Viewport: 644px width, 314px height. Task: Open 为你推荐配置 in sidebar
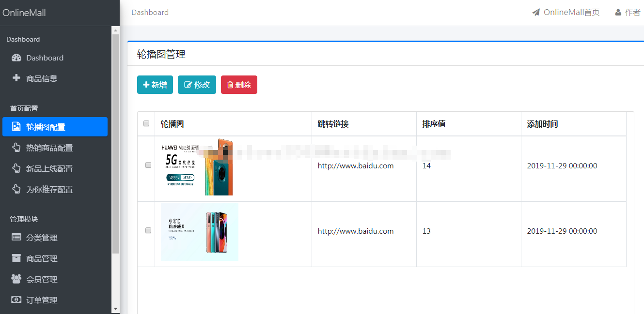pos(55,189)
